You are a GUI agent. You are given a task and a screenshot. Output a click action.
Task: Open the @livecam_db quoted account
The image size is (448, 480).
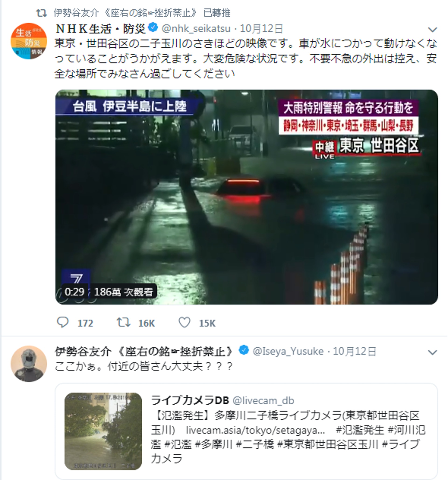click(263, 401)
